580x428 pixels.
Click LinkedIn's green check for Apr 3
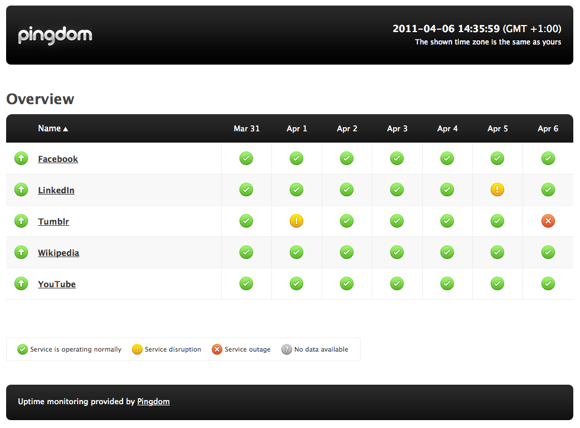click(397, 190)
